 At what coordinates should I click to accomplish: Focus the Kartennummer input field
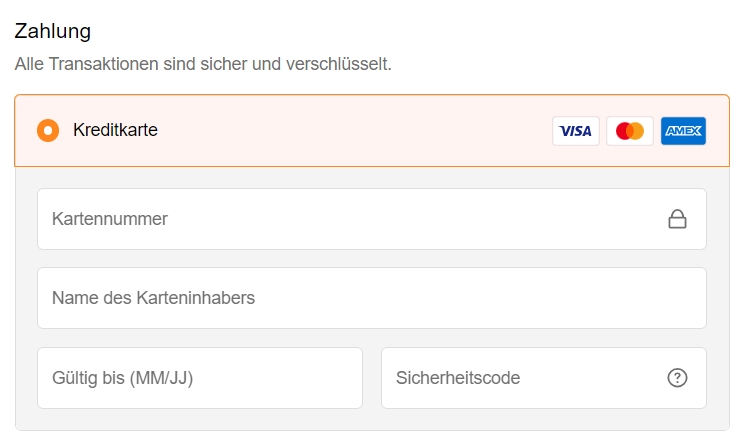(372, 219)
